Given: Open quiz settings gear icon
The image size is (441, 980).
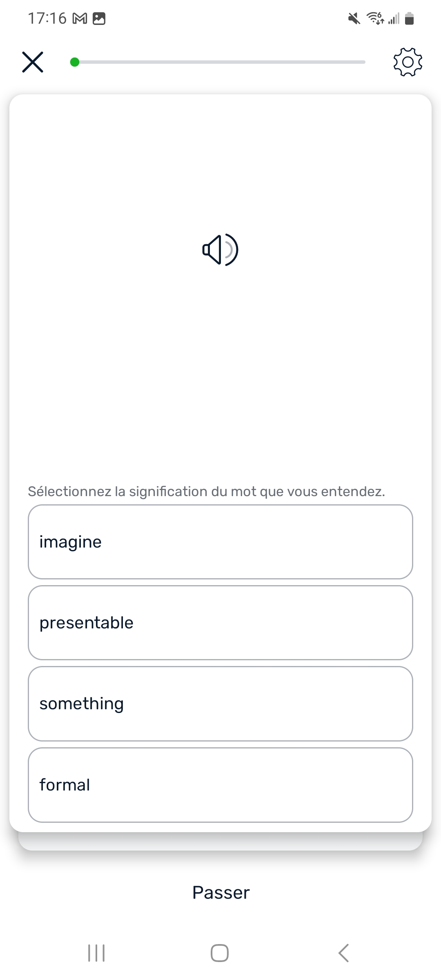Looking at the screenshot, I should [x=408, y=62].
